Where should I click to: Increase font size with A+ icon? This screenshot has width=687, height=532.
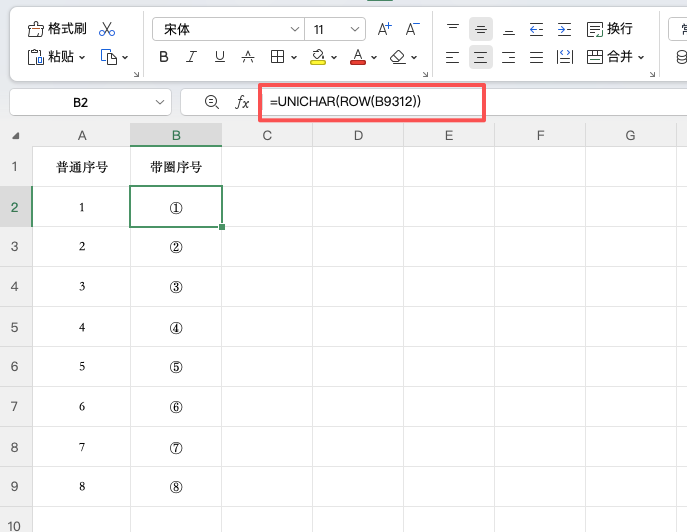click(385, 29)
